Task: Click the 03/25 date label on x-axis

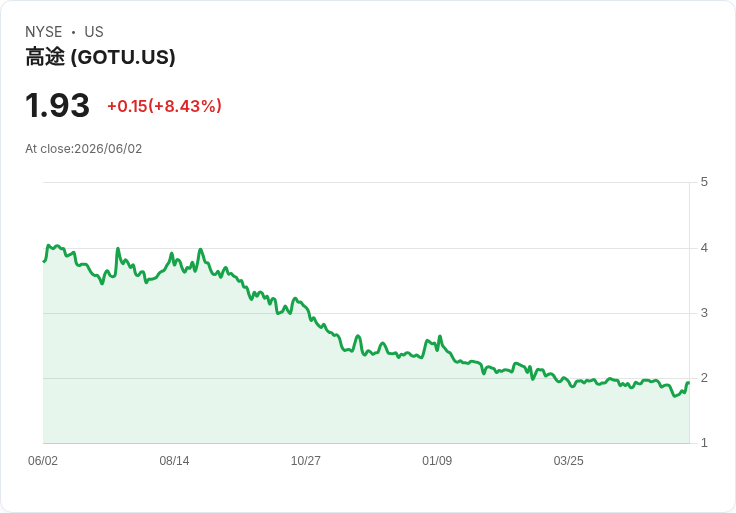Action: pos(568,461)
